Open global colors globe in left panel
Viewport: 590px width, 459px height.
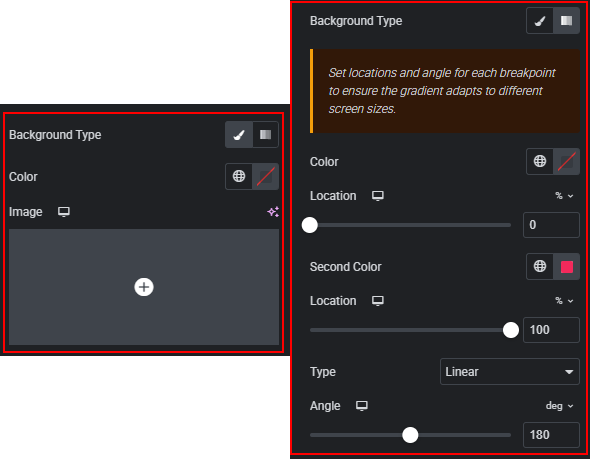(239, 176)
